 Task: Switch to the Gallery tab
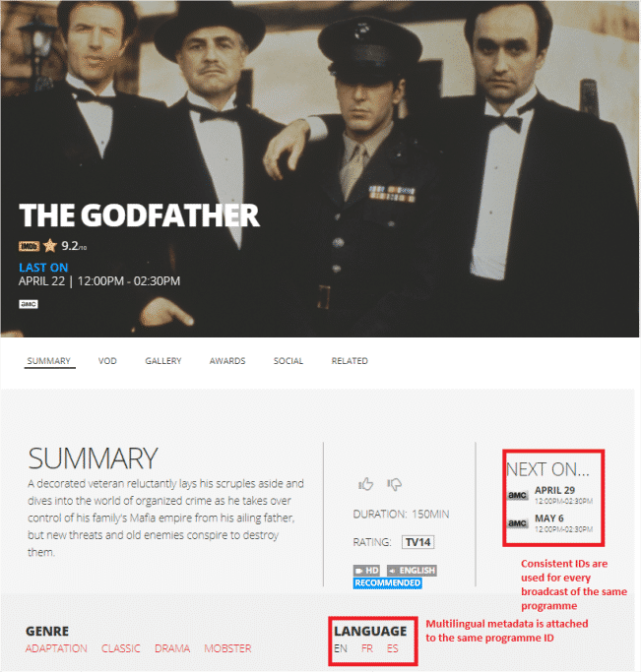162,361
